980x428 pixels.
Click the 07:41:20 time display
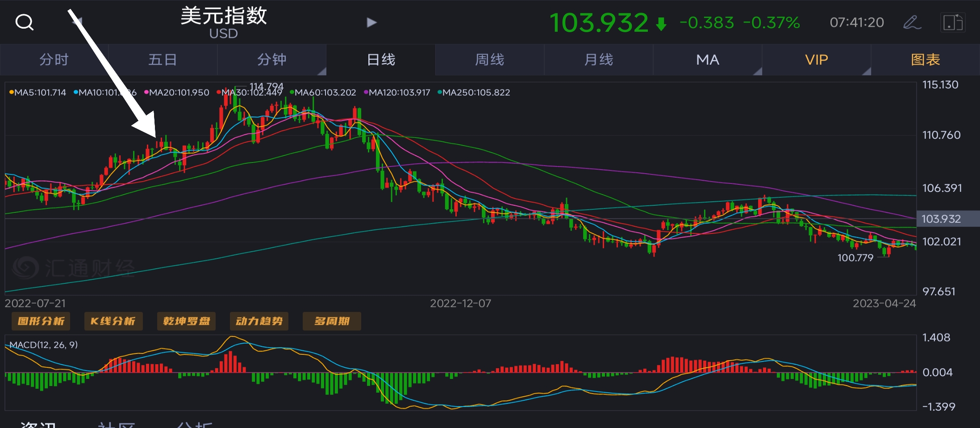click(857, 22)
